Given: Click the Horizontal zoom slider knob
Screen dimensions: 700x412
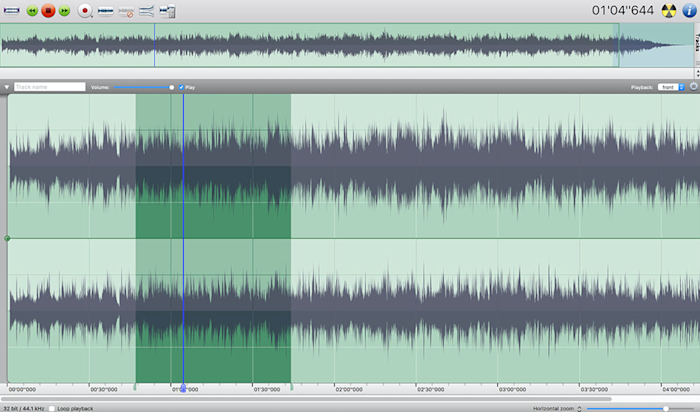Looking at the screenshot, I should (666, 408).
